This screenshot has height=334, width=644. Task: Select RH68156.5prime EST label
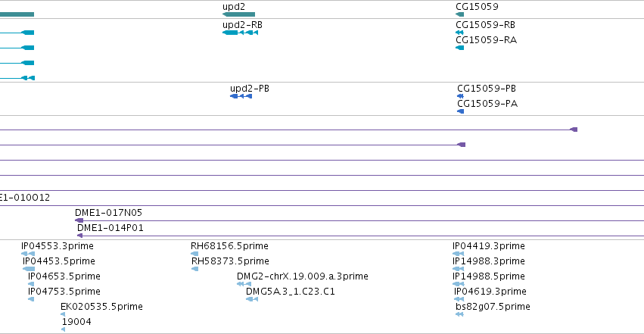point(229,246)
